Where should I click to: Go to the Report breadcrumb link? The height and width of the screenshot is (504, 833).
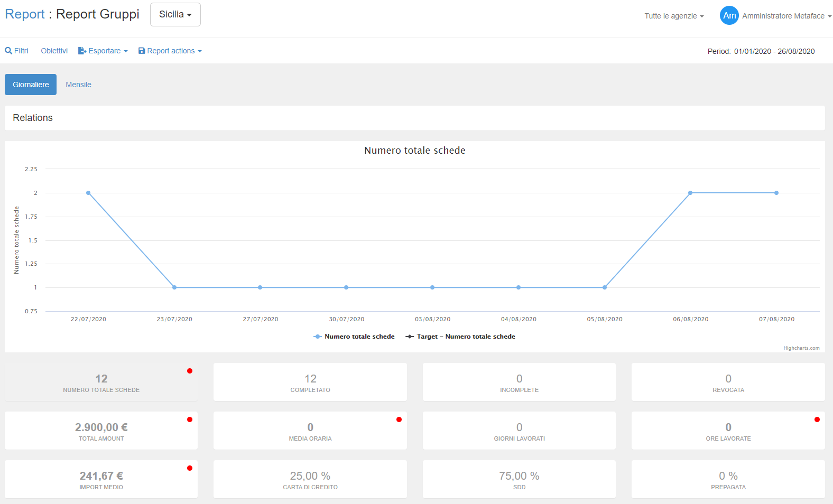(24, 14)
